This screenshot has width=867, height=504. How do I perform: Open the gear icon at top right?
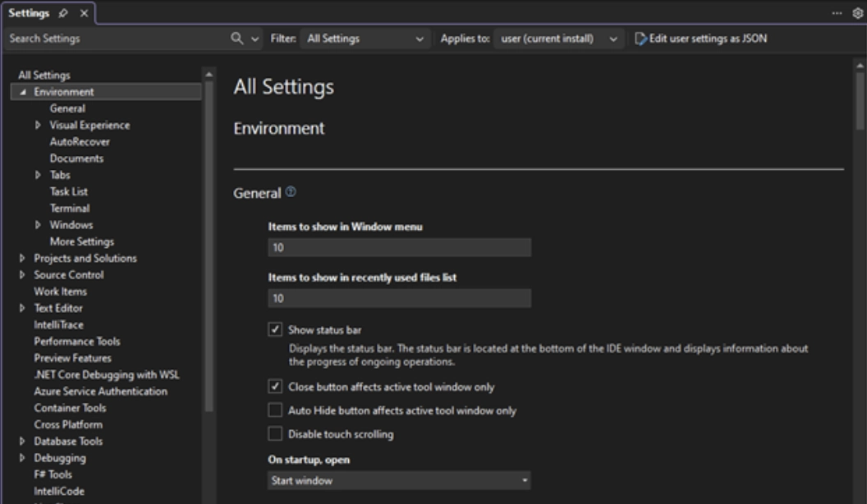[859, 14]
